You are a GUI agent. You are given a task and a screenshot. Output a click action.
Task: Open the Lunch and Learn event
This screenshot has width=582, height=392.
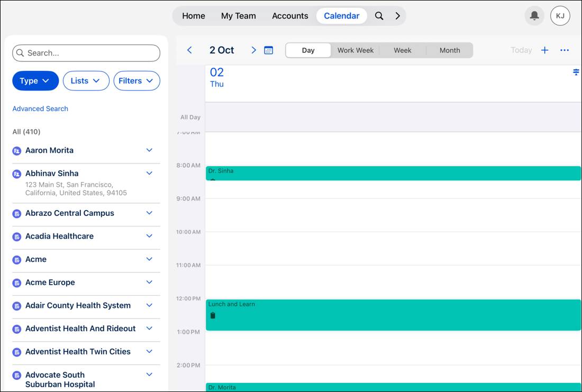pyautogui.click(x=393, y=315)
